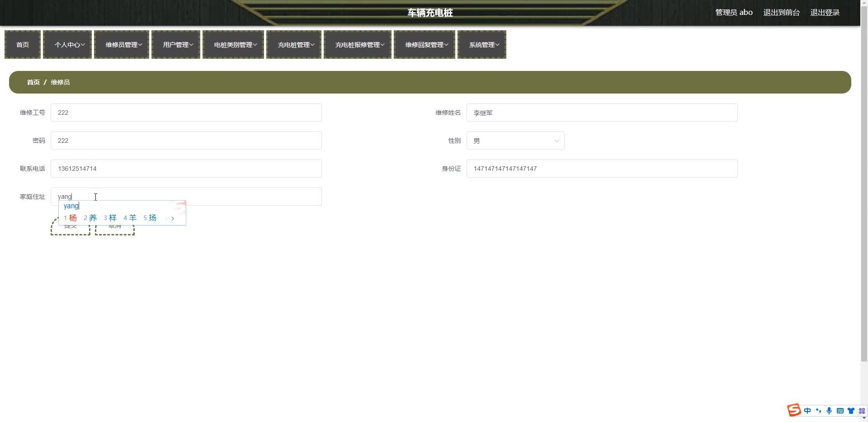Choose candidate 3 样
Viewport: 868px width, 422px height.
point(110,218)
